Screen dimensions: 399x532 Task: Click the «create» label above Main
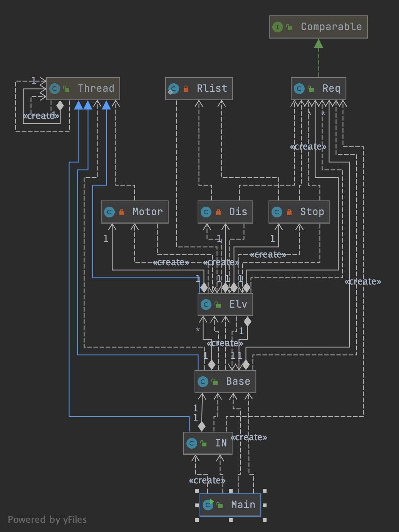pyautogui.click(x=207, y=480)
